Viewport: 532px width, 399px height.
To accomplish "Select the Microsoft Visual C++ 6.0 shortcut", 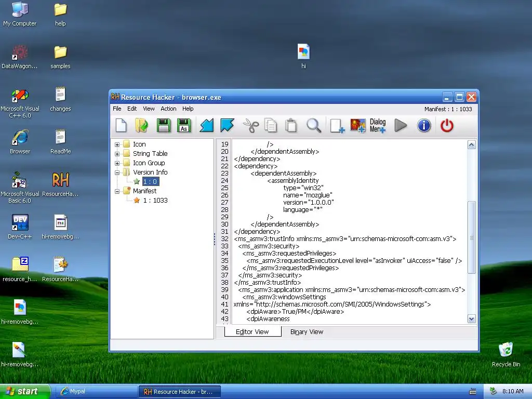I will pyautogui.click(x=20, y=103).
